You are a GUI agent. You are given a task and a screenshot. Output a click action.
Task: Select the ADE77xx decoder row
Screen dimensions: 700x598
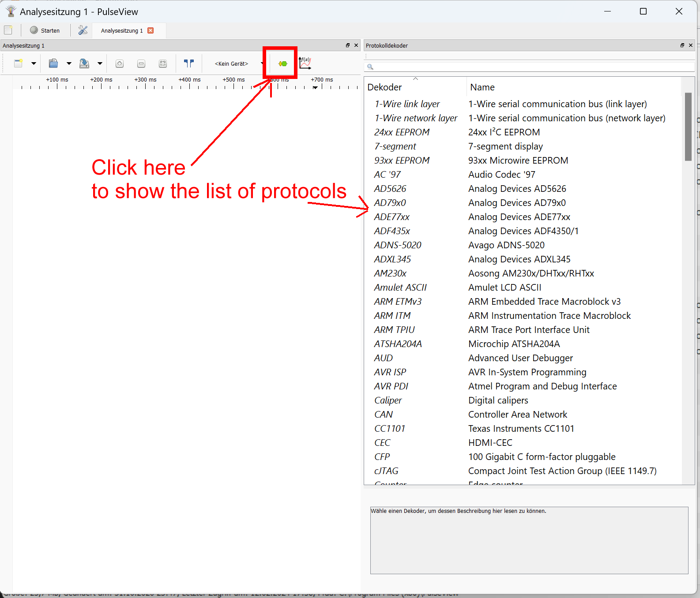(523, 217)
